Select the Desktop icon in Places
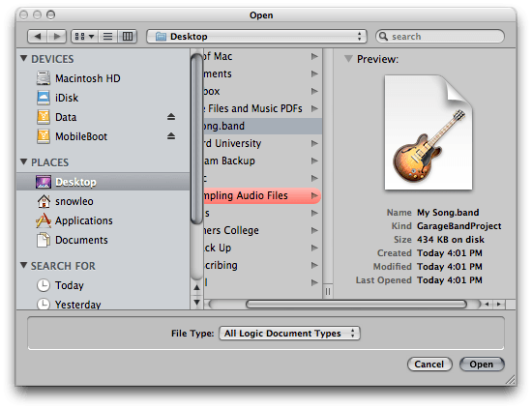 44,182
